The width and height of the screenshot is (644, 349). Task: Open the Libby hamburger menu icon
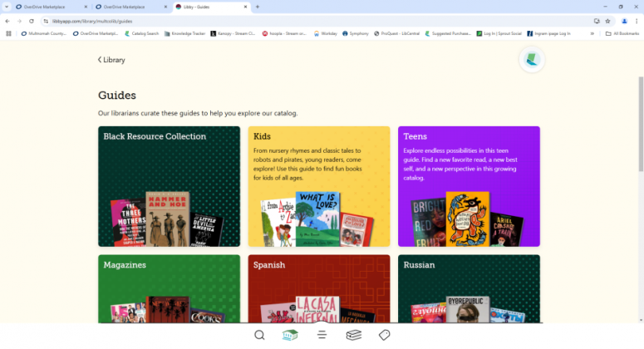(x=322, y=335)
